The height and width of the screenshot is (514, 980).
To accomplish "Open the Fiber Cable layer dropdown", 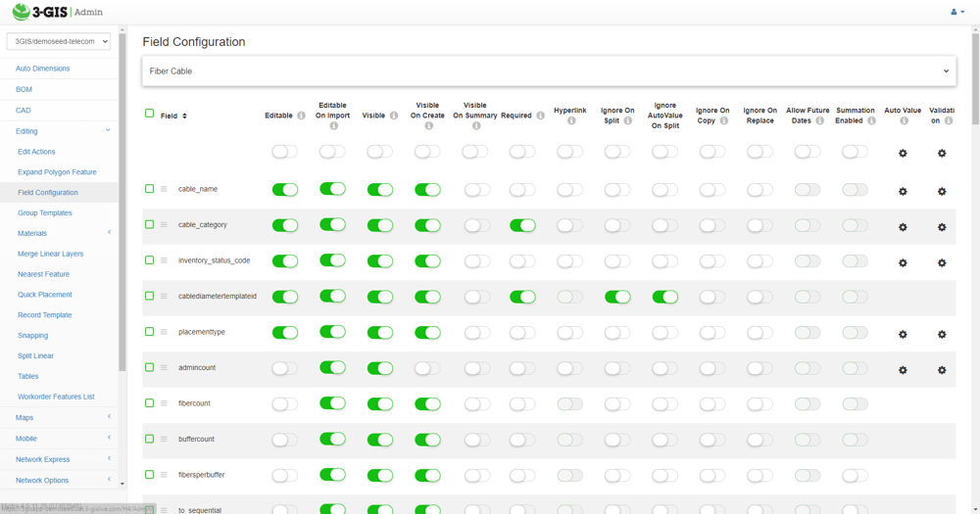I will click(549, 71).
